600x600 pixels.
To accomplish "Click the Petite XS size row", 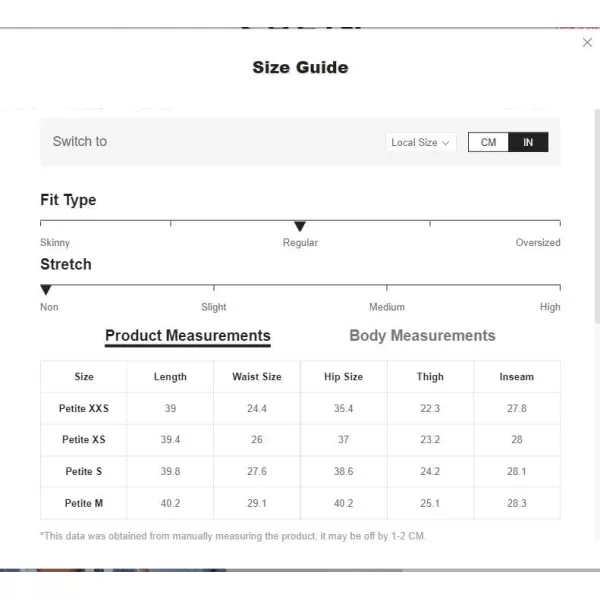I will click(84, 440).
